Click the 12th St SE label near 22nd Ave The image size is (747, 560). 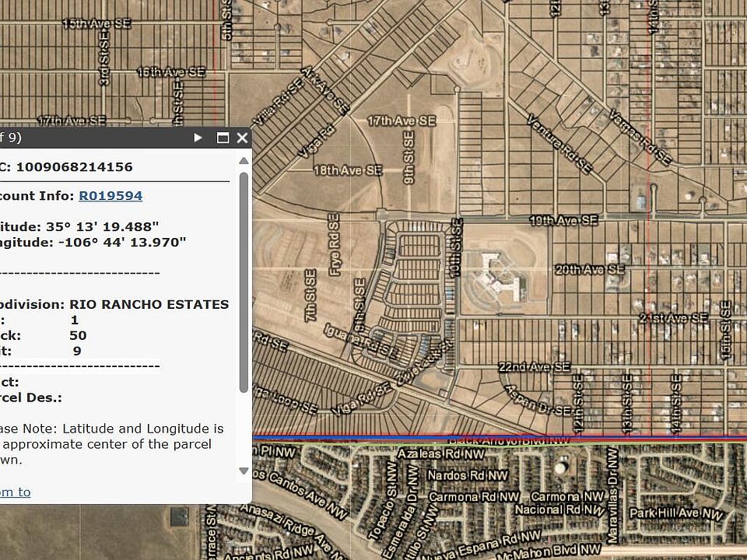point(578,404)
